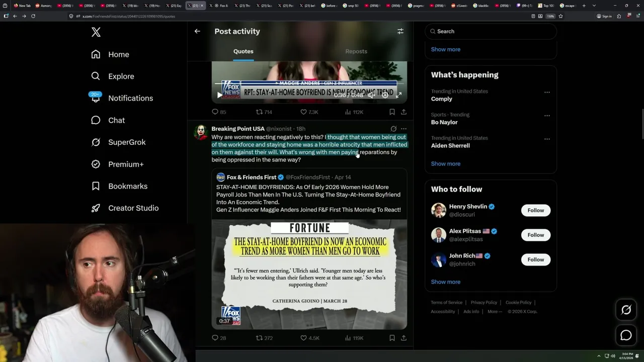644x362 pixels.
Task: Expand Show more under Who to follow
Action: (x=446, y=282)
